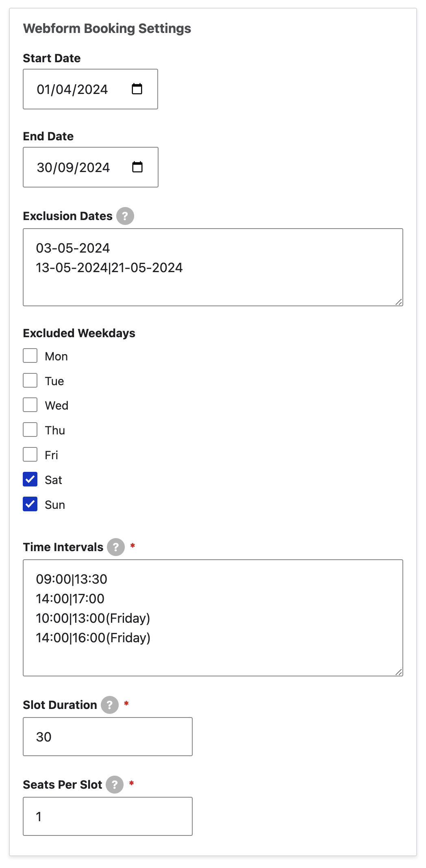Uncheck the Sat excluded weekday
Viewport: 426px width, 868px height.
tap(30, 479)
